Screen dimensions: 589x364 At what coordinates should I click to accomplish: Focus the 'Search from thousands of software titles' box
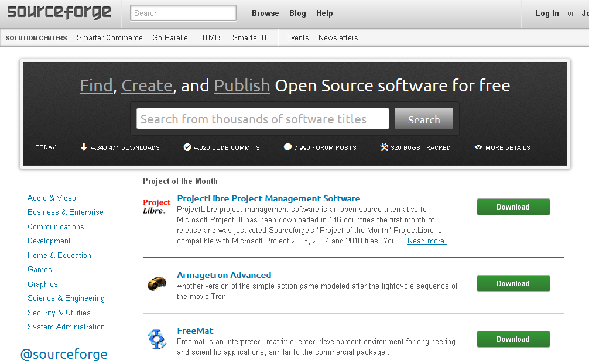pos(262,119)
